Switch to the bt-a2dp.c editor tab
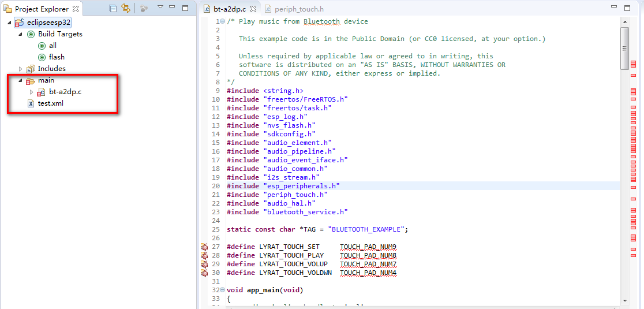This screenshot has height=309, width=644. tap(230, 9)
